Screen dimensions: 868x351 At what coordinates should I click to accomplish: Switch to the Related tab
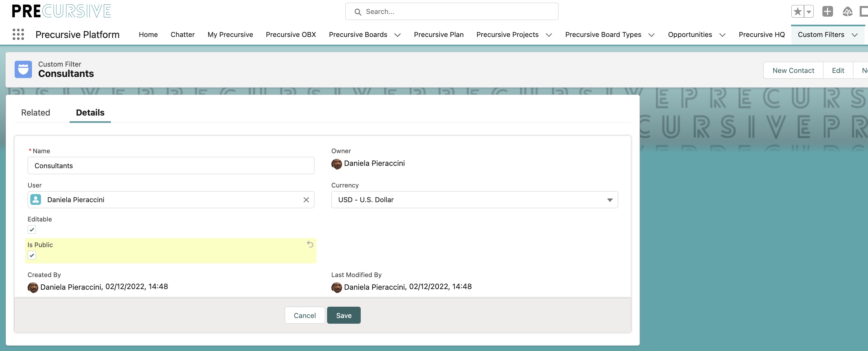tap(35, 113)
